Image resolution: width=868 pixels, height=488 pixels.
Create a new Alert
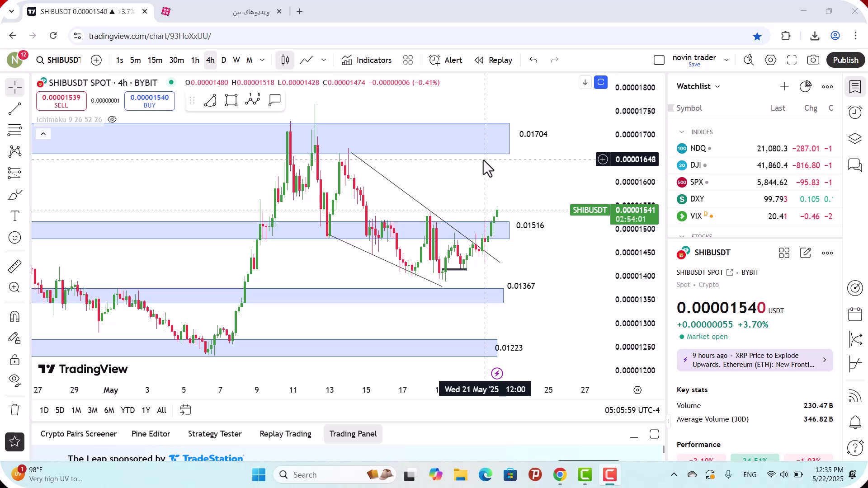446,60
